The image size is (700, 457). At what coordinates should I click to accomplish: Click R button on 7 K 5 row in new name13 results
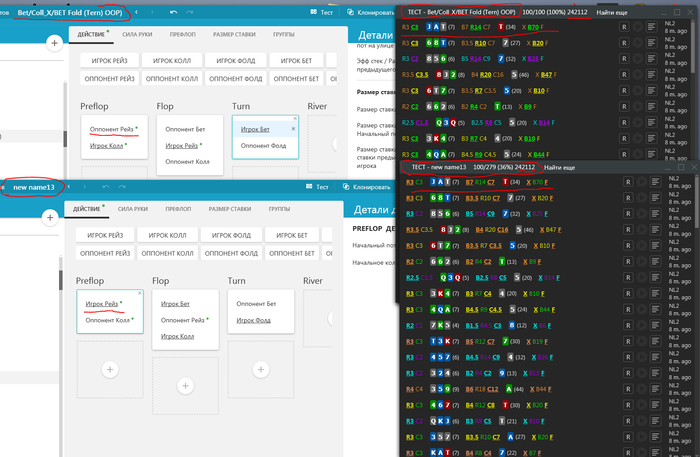tap(628, 325)
